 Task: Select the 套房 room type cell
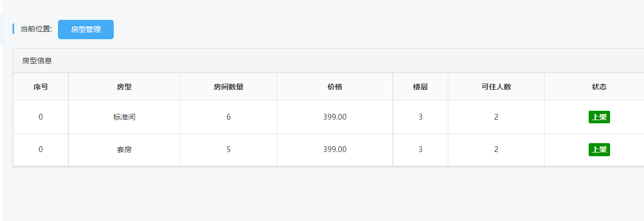(124, 149)
